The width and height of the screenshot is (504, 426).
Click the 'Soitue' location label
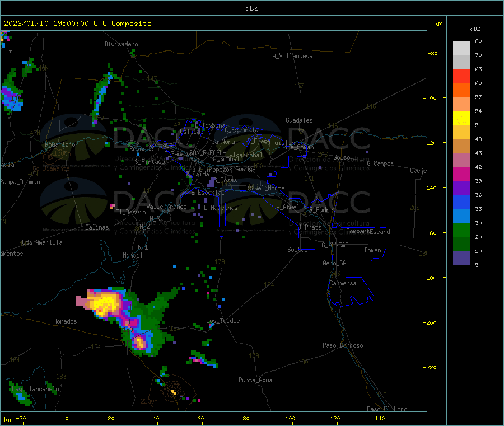pyautogui.click(x=297, y=250)
